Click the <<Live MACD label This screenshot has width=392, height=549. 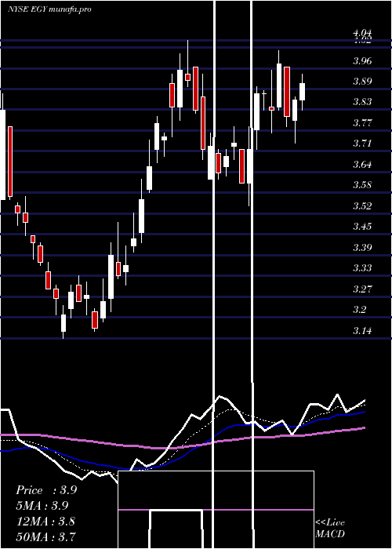point(330,529)
